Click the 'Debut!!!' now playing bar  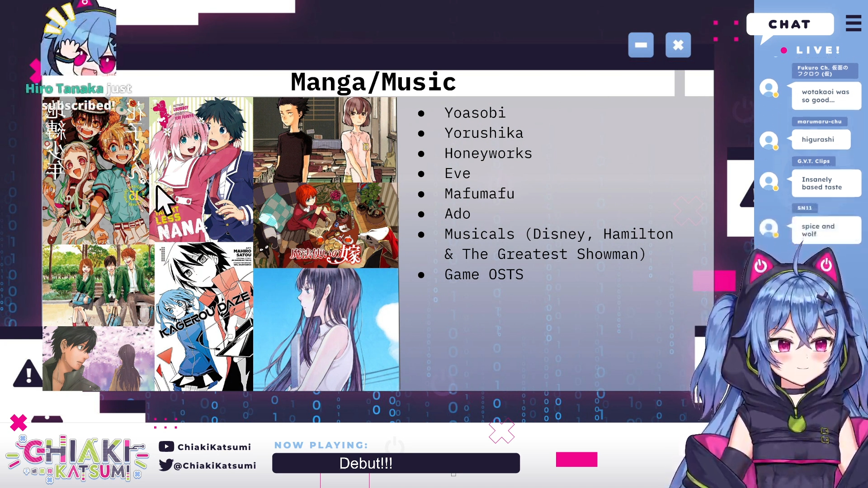[x=396, y=463]
